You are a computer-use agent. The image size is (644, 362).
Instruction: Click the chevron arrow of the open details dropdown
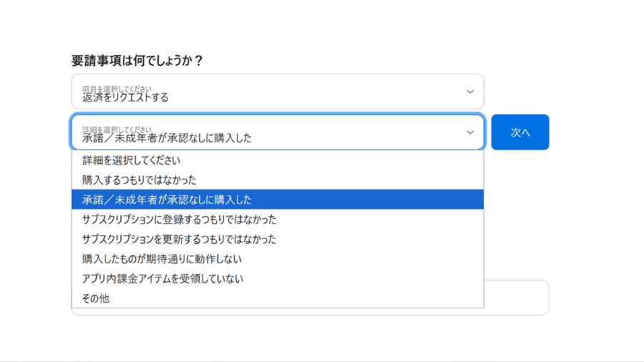pyautogui.click(x=470, y=132)
